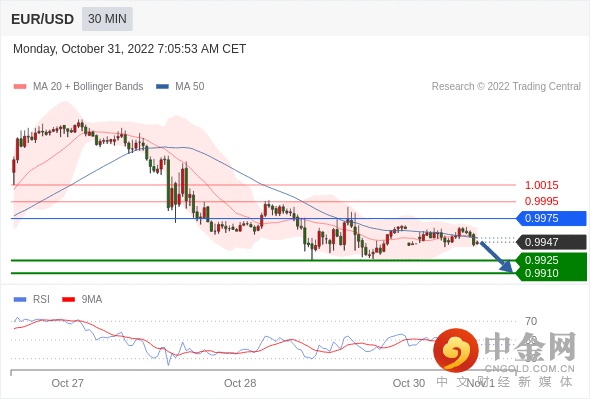Click the 0.9995 resistance level label
This screenshot has width=590, height=400.
pyautogui.click(x=541, y=201)
